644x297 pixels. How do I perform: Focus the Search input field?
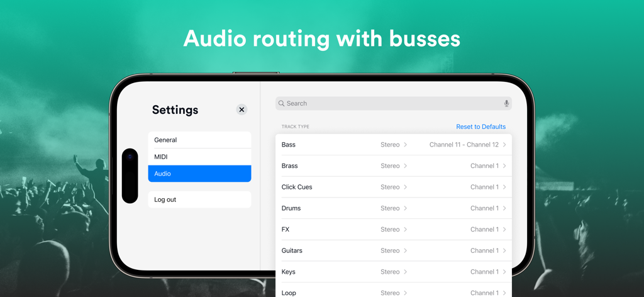tap(394, 104)
